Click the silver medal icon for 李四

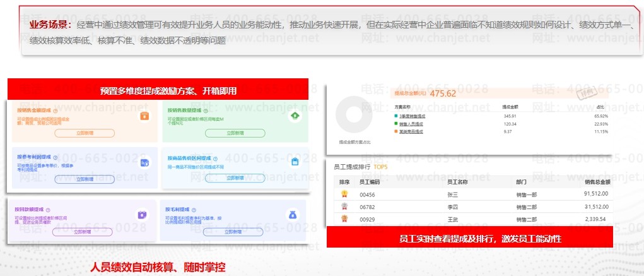344,207
